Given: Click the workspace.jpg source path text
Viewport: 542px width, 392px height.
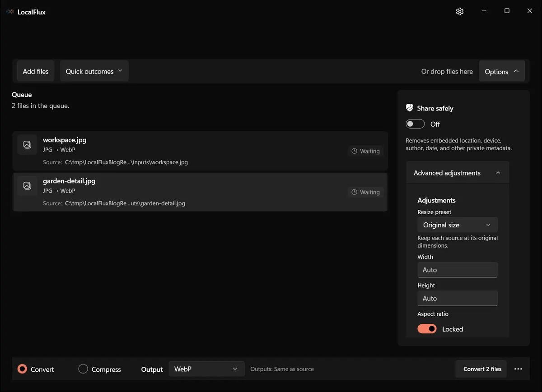Looking at the screenshot, I should click(x=126, y=162).
